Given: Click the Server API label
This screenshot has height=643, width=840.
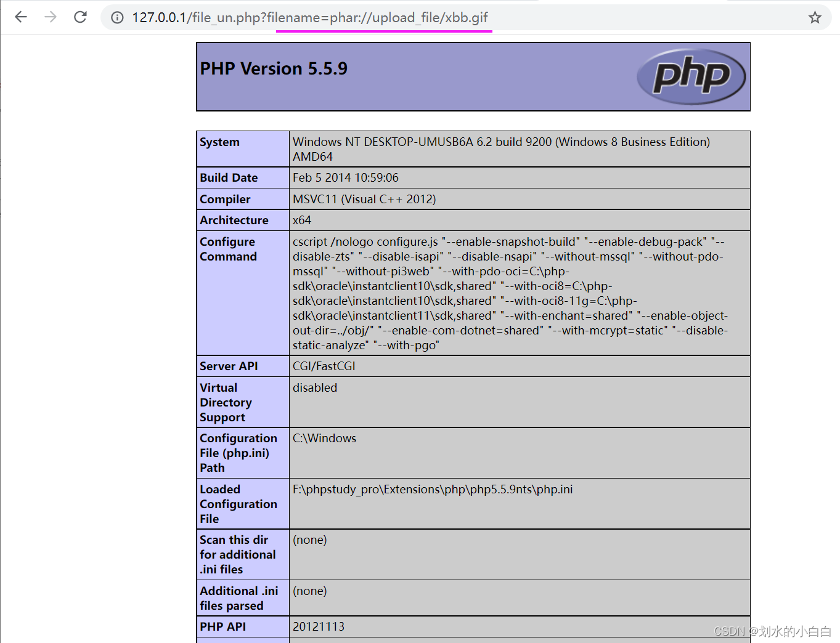Looking at the screenshot, I should pos(229,366).
